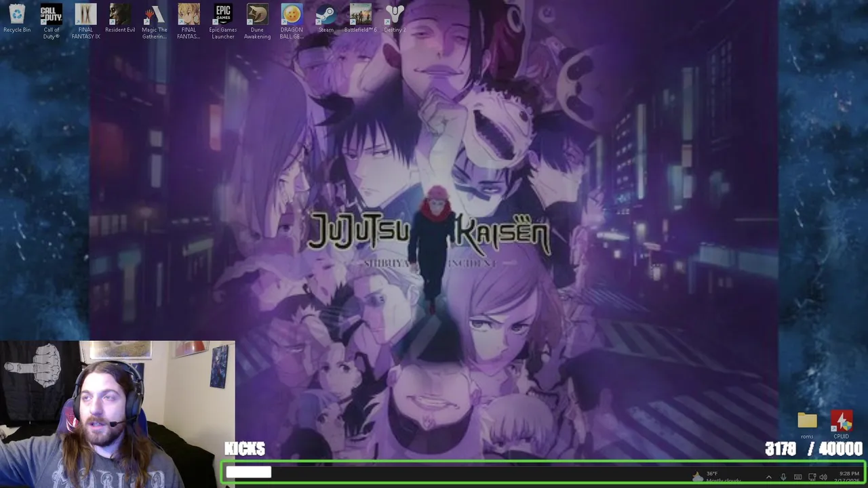Click the webcam overlay feed
868x488 pixels.
coord(117,414)
